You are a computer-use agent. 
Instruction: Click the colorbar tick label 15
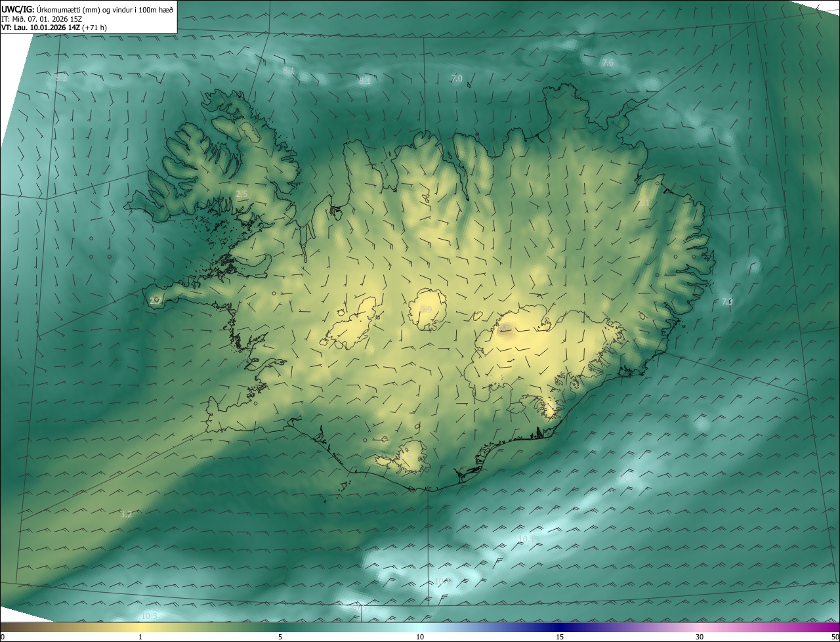click(x=560, y=637)
